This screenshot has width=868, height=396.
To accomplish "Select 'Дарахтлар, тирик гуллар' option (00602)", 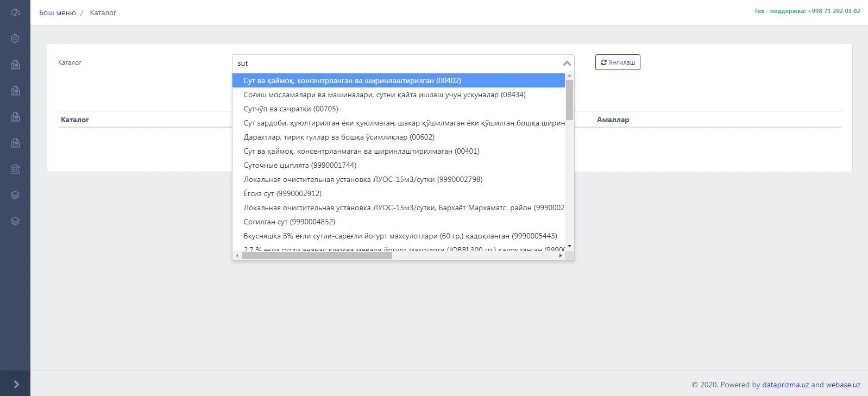I will click(399, 137).
